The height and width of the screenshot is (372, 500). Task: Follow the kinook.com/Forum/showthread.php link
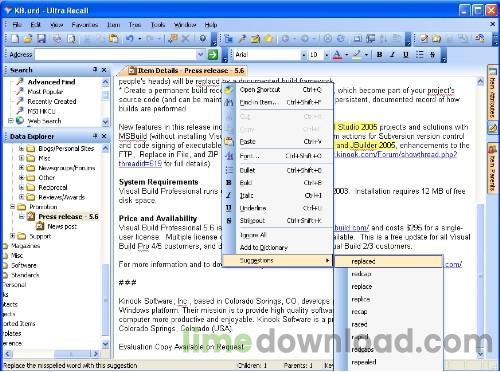pos(395,154)
